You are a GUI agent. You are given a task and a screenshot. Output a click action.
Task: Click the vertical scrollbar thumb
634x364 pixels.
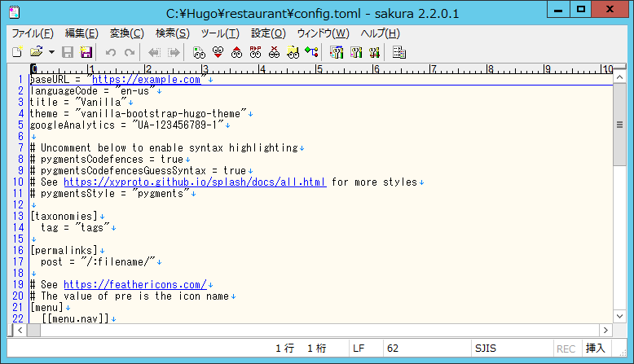point(619,125)
